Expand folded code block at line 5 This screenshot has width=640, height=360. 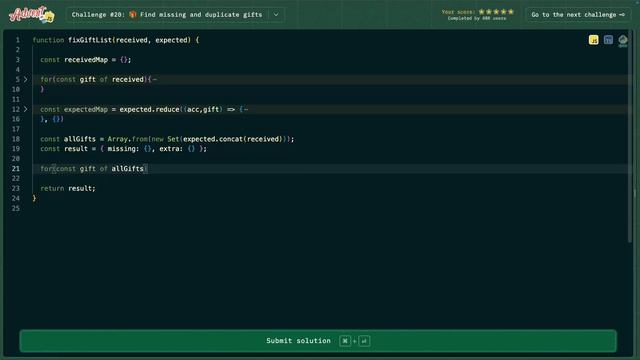25,79
